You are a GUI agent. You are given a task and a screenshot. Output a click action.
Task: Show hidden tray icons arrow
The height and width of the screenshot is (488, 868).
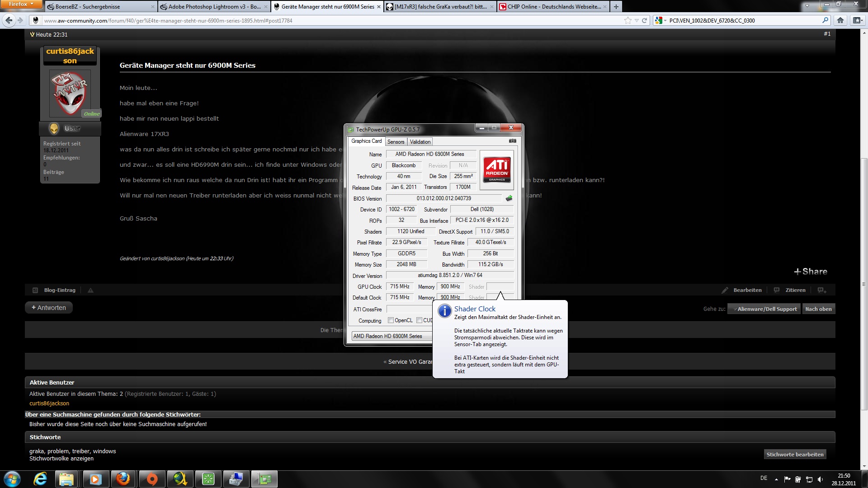click(x=776, y=479)
